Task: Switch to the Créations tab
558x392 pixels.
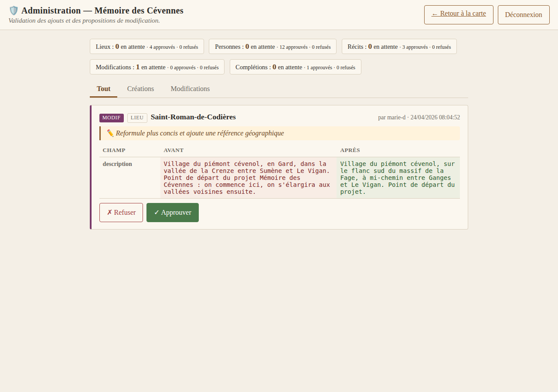Action: tap(140, 88)
